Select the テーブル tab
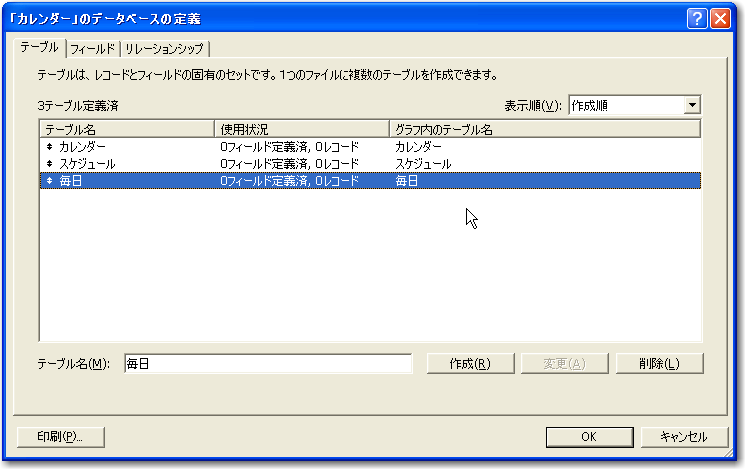The width and height of the screenshot is (745, 469). pos(39,47)
